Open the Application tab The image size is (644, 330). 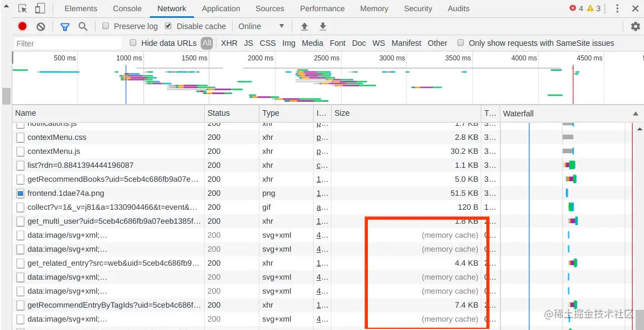pos(221,8)
